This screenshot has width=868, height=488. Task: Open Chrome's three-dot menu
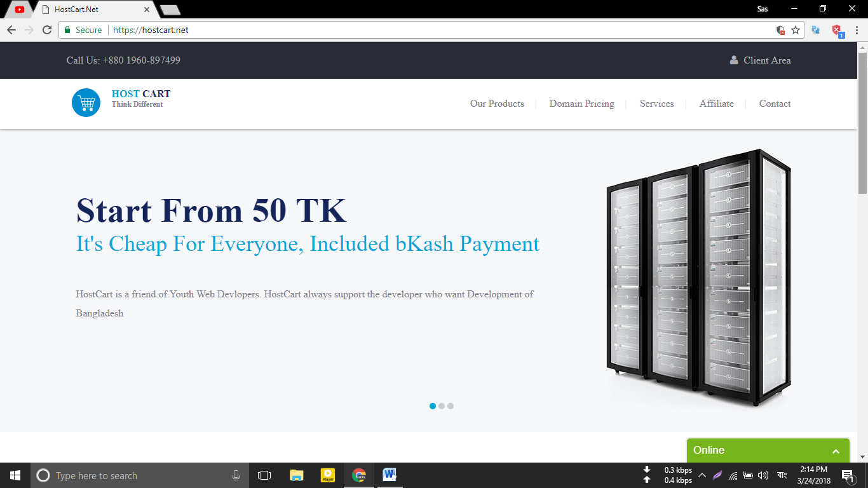coord(856,30)
